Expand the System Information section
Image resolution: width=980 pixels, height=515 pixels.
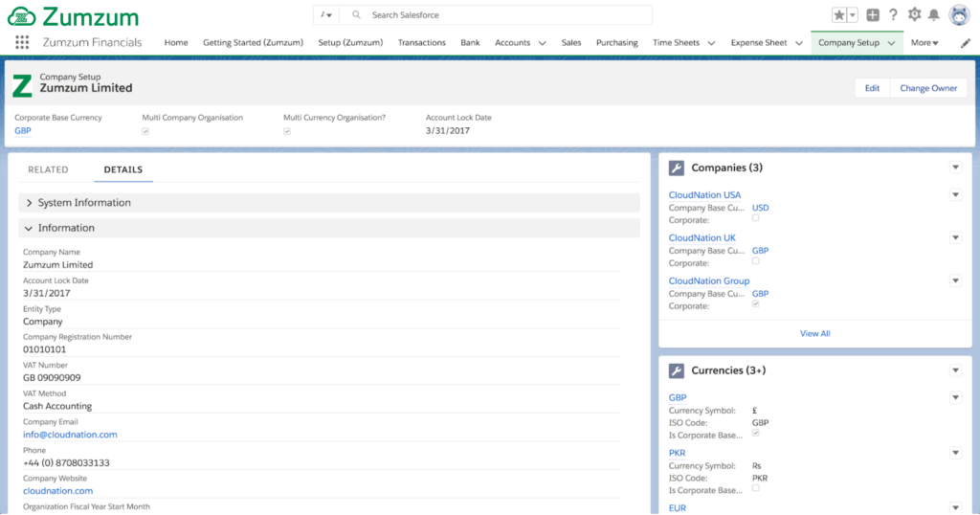(329, 203)
